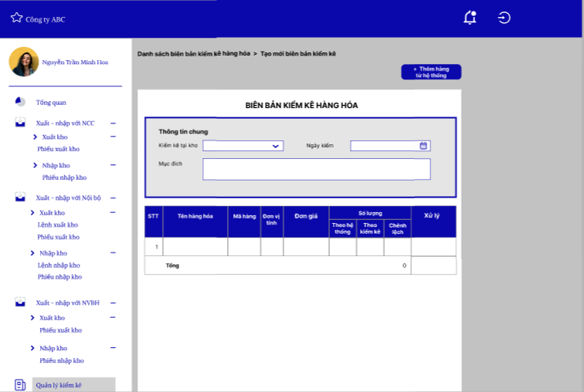Click the Chênh lệch column header

(x=398, y=228)
